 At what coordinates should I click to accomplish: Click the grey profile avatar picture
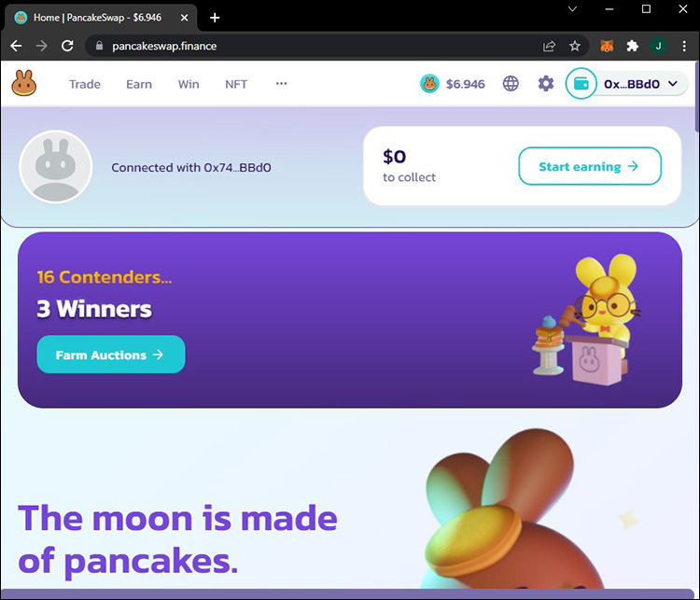56,166
